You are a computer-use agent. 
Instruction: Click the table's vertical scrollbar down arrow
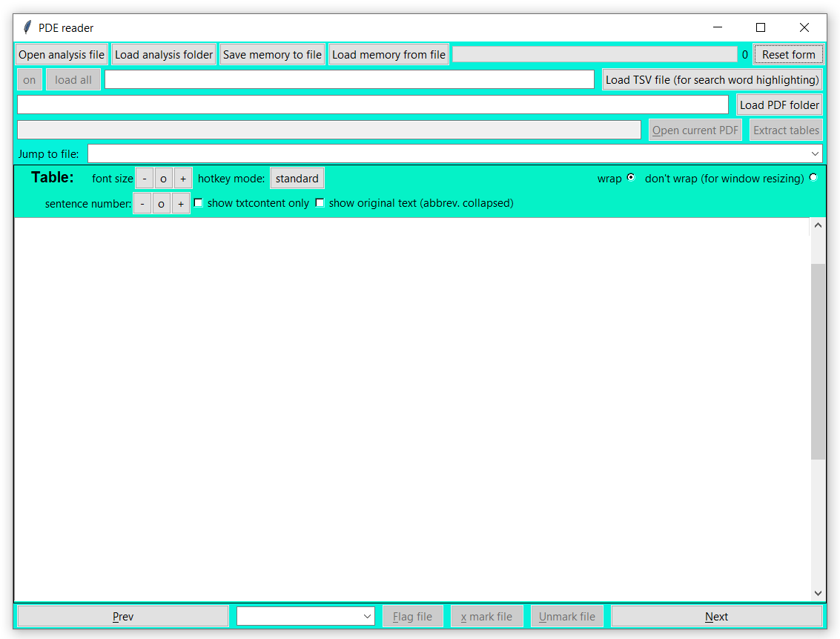pos(818,593)
